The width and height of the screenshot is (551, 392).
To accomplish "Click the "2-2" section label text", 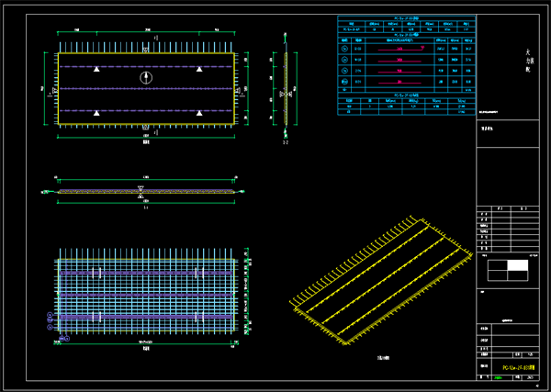I will pos(286,142).
